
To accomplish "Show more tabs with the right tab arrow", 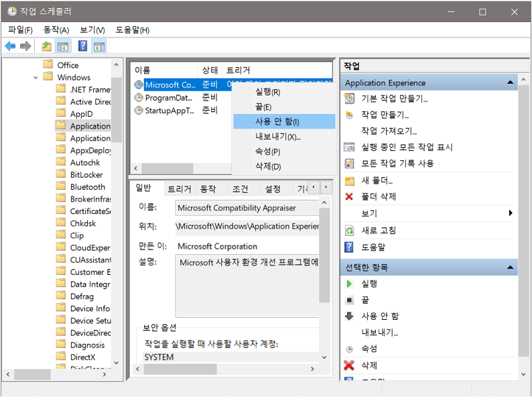I will tap(326, 187).
